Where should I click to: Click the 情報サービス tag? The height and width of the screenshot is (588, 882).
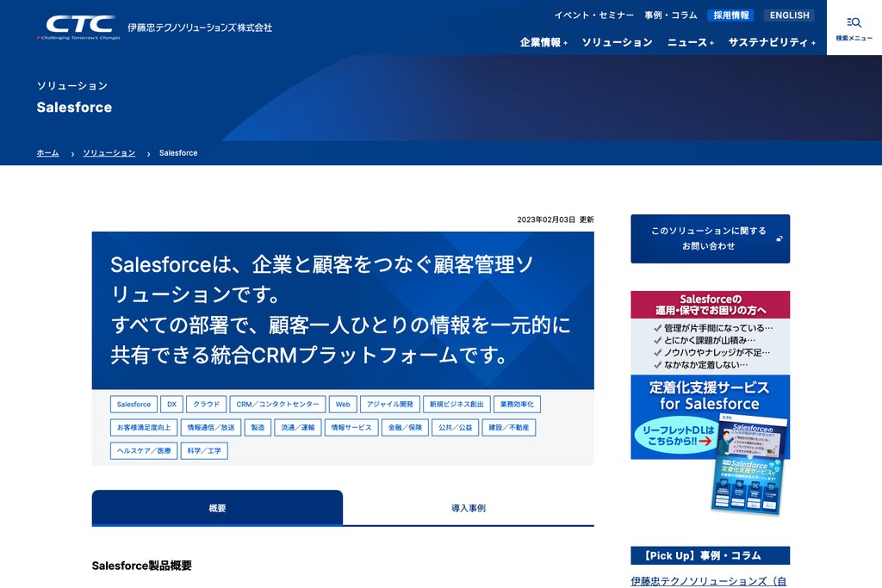[351, 427]
